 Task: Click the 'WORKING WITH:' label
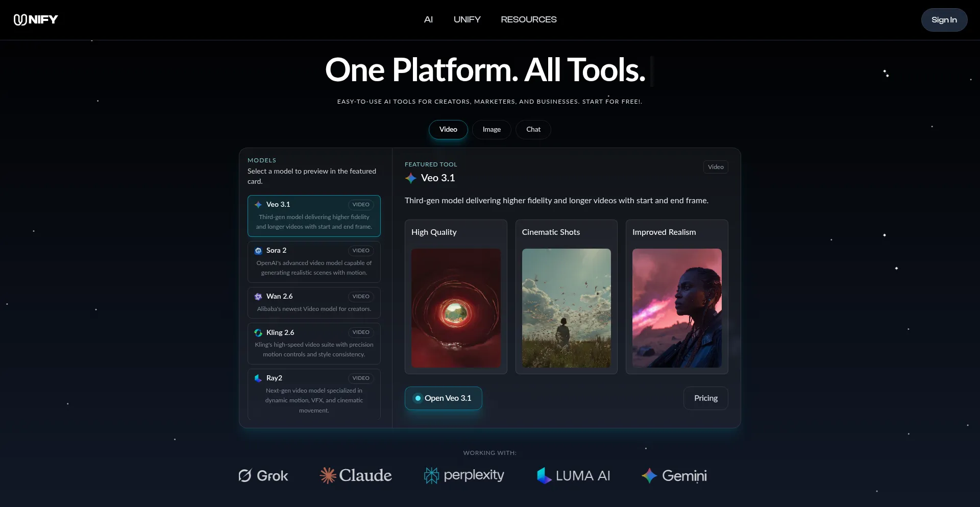(489, 453)
